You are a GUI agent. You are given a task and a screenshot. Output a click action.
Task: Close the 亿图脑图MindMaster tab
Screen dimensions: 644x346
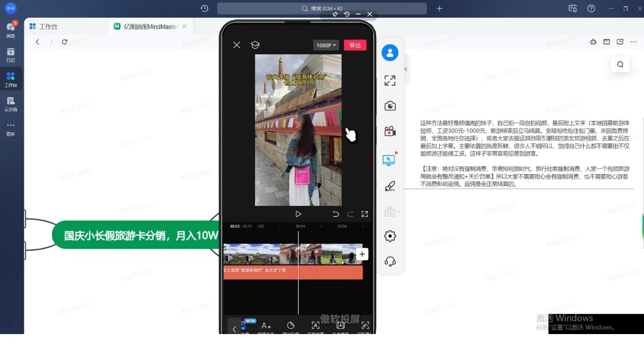(x=184, y=26)
